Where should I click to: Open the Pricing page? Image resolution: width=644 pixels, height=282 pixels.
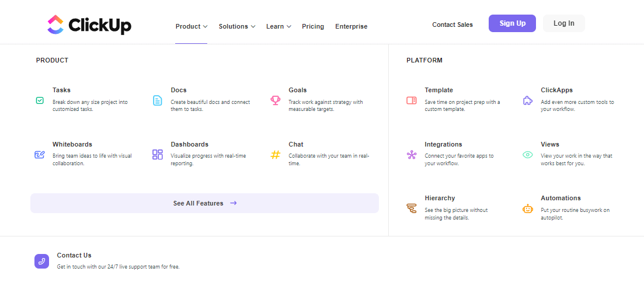pos(313,26)
